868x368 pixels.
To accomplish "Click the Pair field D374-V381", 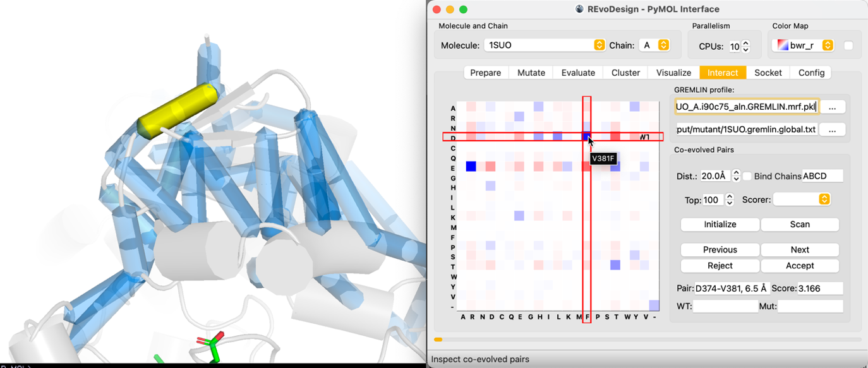I will [x=732, y=288].
